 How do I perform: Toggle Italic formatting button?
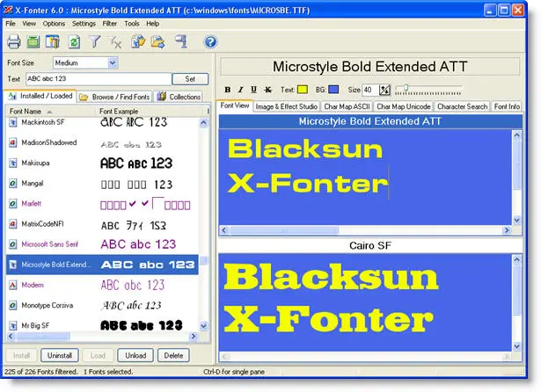pyautogui.click(x=240, y=90)
